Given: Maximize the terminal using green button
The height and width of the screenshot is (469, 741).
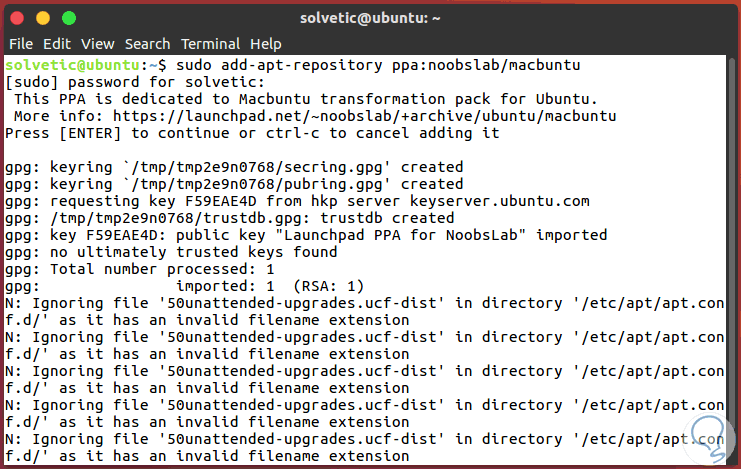Looking at the screenshot, I should 69,18.
